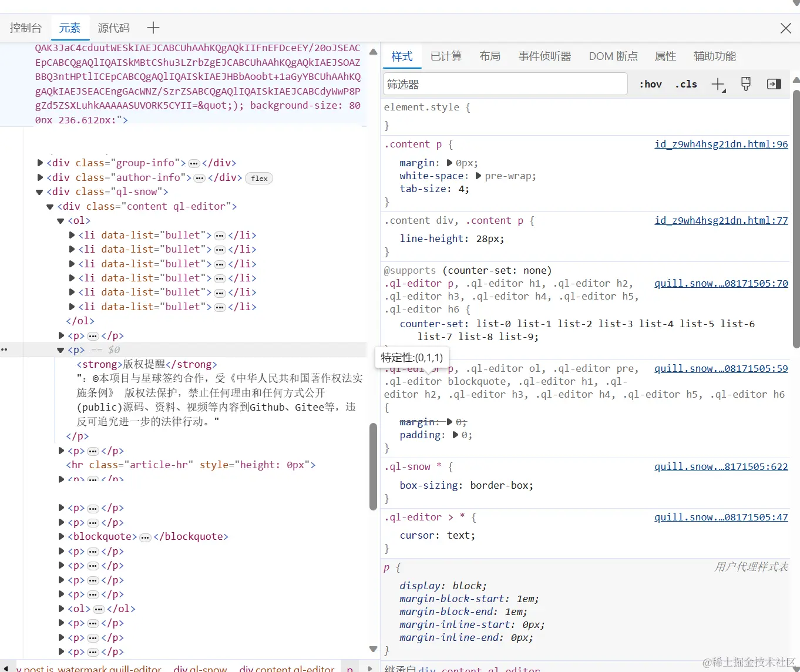Click the DOM tree scroll-up arrow

[x=373, y=52]
